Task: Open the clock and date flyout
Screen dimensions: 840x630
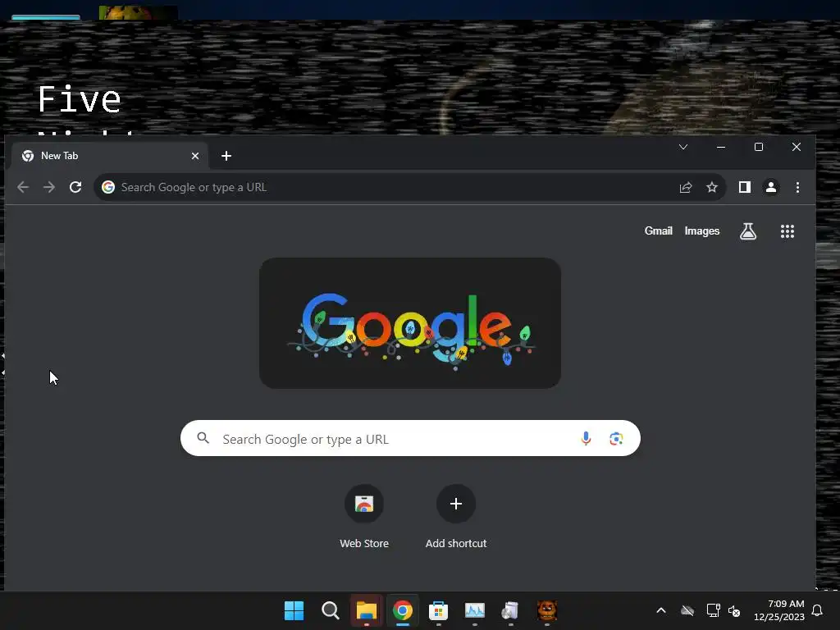Action: [779, 610]
